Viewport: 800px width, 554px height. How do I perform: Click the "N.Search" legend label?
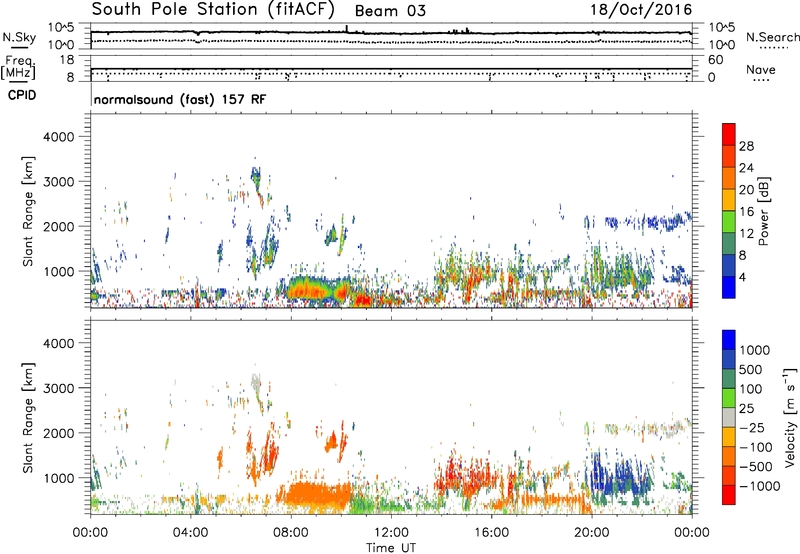[x=772, y=37]
